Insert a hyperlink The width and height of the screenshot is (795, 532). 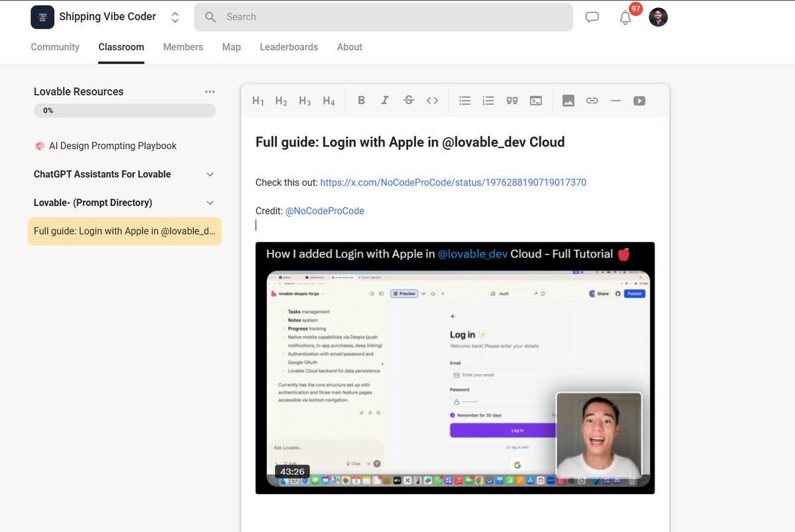(592, 101)
